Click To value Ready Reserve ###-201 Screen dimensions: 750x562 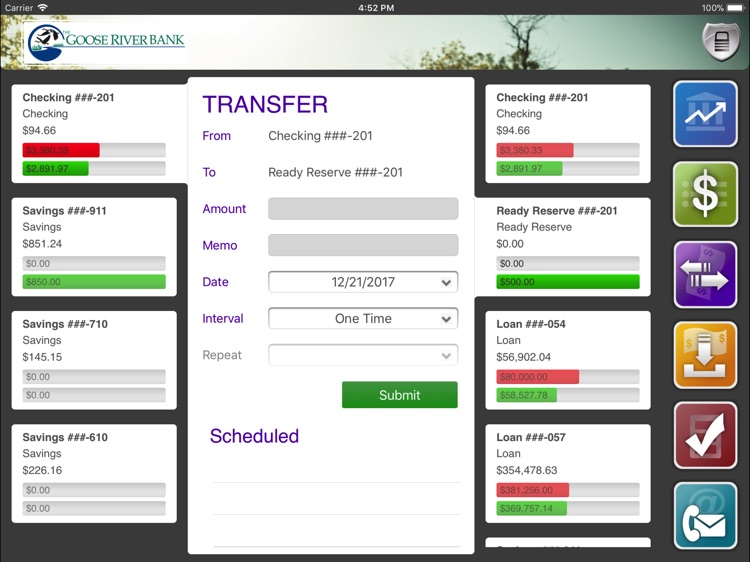[x=335, y=172]
